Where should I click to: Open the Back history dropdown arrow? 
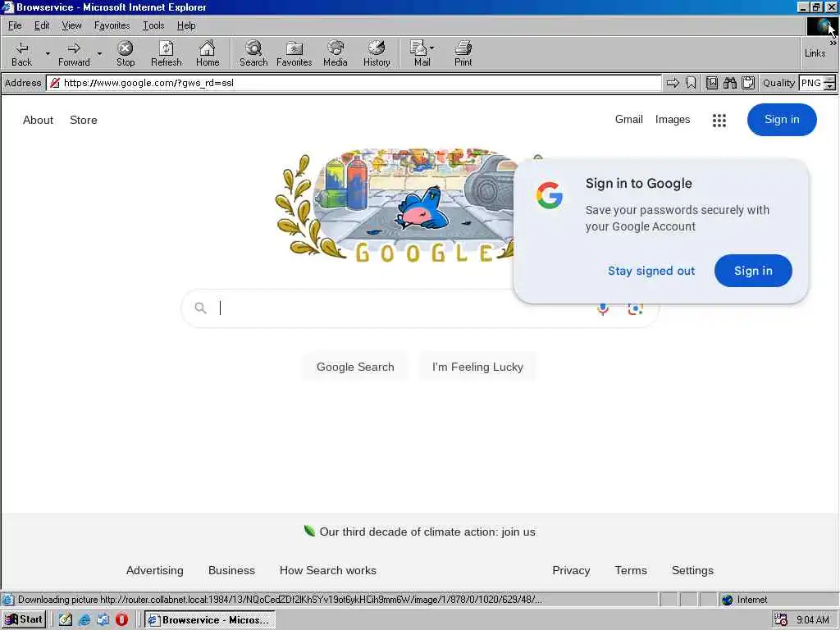tap(48, 53)
